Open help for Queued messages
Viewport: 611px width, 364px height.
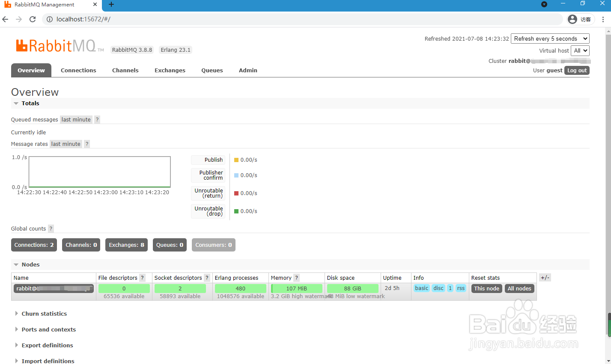97,120
